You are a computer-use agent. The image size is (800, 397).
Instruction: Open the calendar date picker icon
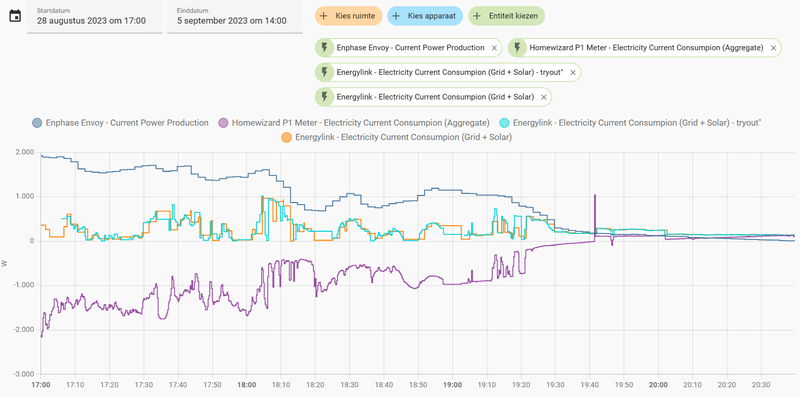coord(15,16)
